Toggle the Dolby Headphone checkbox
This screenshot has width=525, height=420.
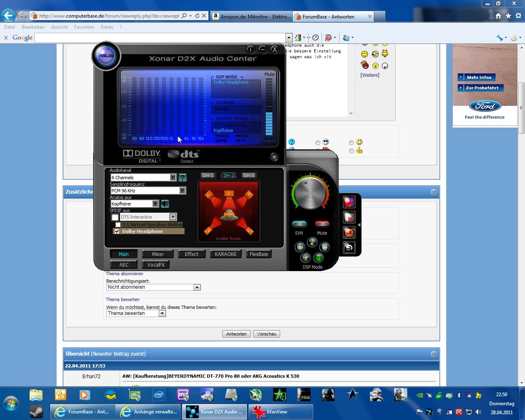click(x=117, y=231)
